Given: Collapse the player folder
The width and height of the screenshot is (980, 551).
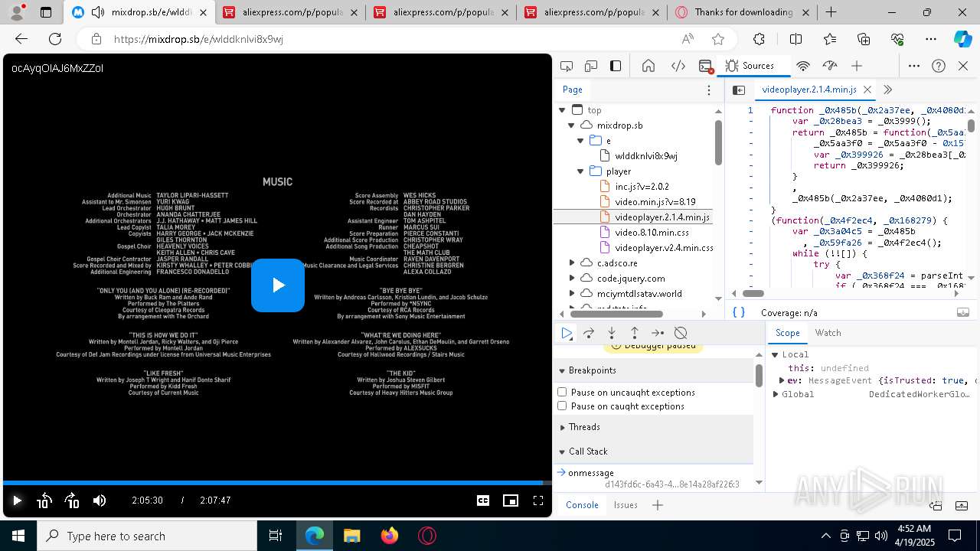Looking at the screenshot, I should pyautogui.click(x=580, y=171).
